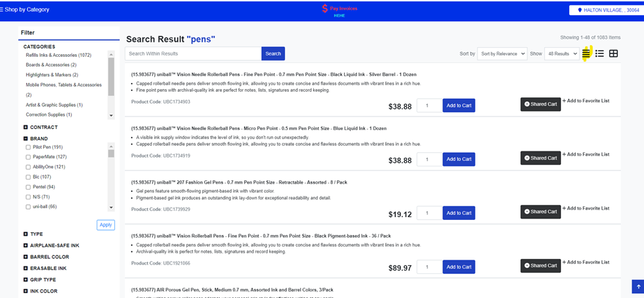Click quantity field for UBC1739929
644x298 pixels.
(x=430, y=213)
